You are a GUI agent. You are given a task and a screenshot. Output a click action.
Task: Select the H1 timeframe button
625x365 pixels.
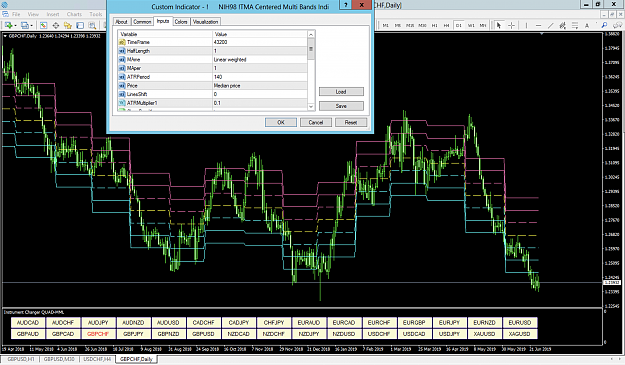[x=434, y=26]
